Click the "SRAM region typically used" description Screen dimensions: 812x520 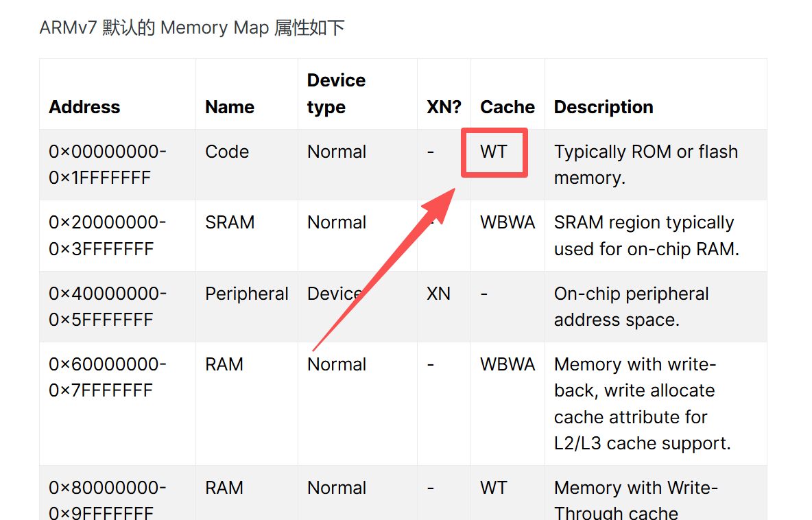(x=646, y=235)
